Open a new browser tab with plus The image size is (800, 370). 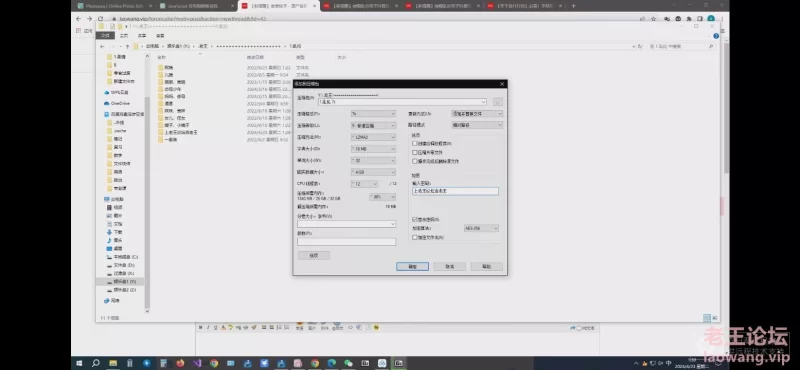click(x=573, y=6)
